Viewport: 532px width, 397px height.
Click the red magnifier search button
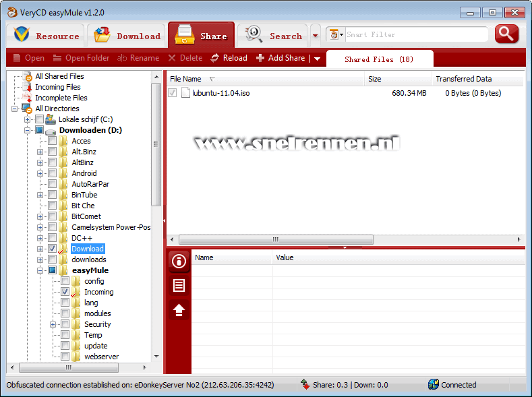pyautogui.click(x=506, y=34)
